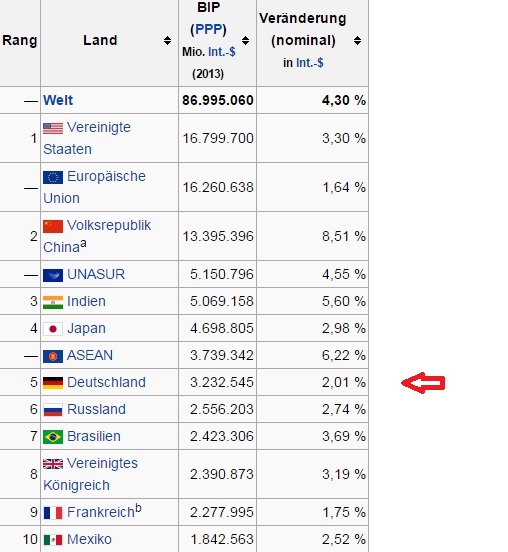This screenshot has width=508, height=552.
Task: Click the French flag icon
Action: pos(53,513)
